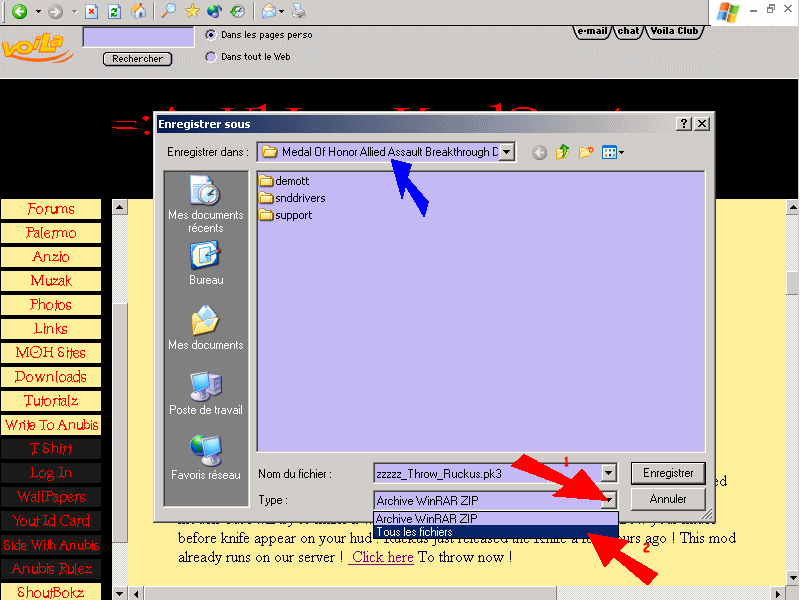Expand the Enregistrer dans folder dropdown
This screenshot has width=800, height=600.
[506, 152]
